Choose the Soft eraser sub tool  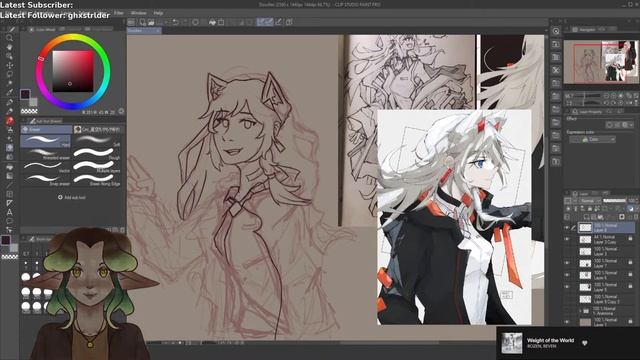[97, 141]
